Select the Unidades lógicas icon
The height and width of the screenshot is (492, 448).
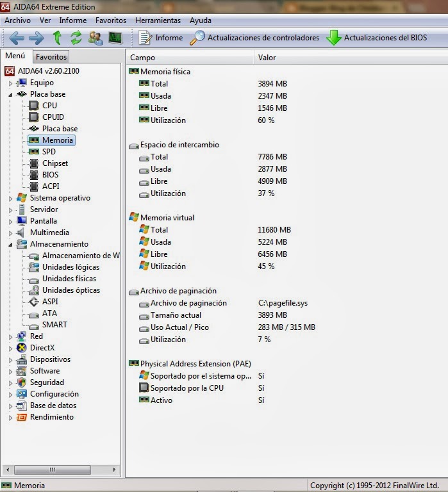point(34,267)
